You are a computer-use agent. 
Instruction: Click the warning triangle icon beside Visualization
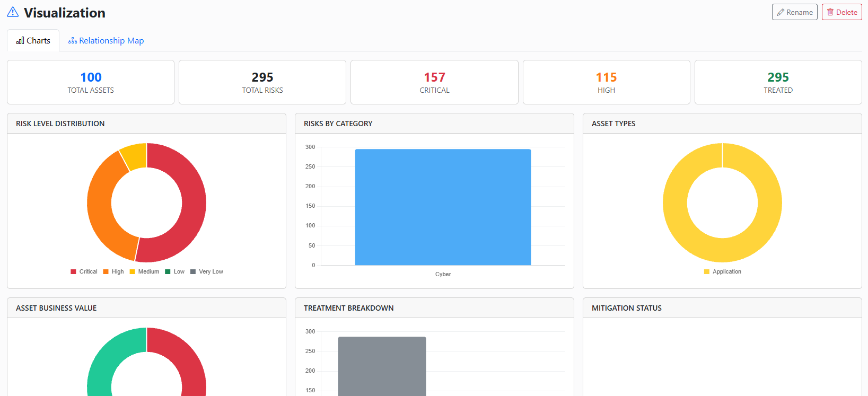click(13, 12)
